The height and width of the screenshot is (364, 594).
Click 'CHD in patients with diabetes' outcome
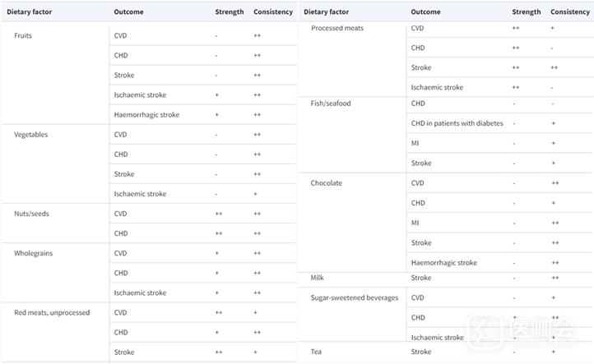(457, 123)
